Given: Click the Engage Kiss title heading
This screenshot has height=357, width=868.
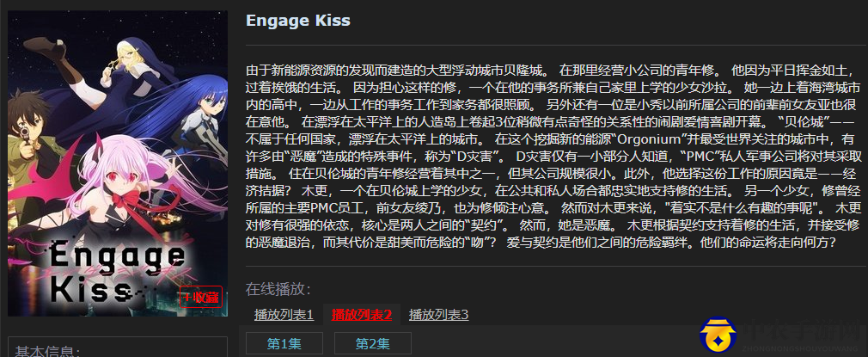Looking at the screenshot, I should point(298,21).
